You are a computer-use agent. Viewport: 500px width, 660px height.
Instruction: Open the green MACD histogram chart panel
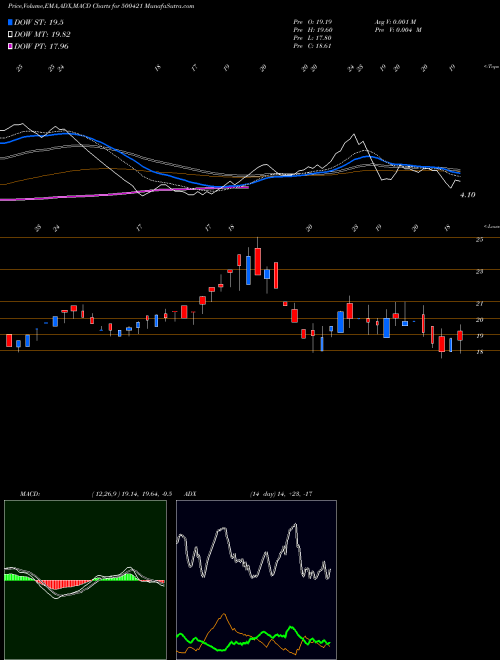(85, 580)
